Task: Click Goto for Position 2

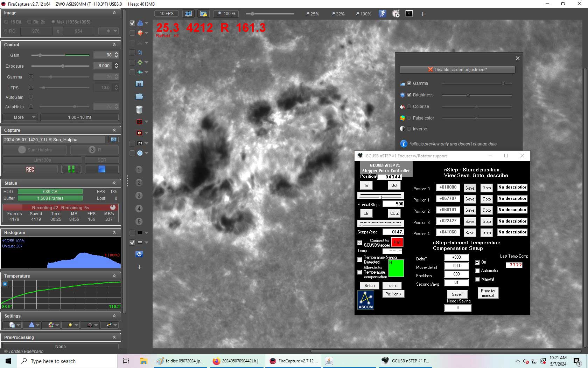Action: (x=486, y=210)
